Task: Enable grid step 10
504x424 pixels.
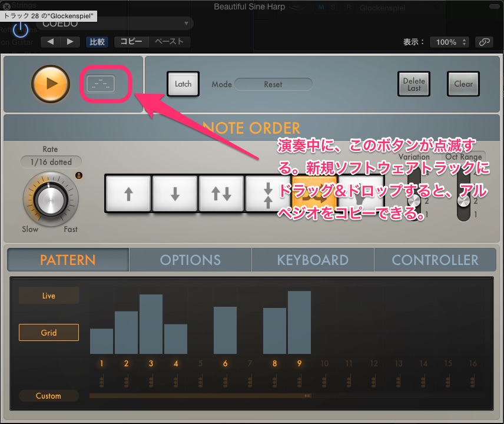Action: 324,363
